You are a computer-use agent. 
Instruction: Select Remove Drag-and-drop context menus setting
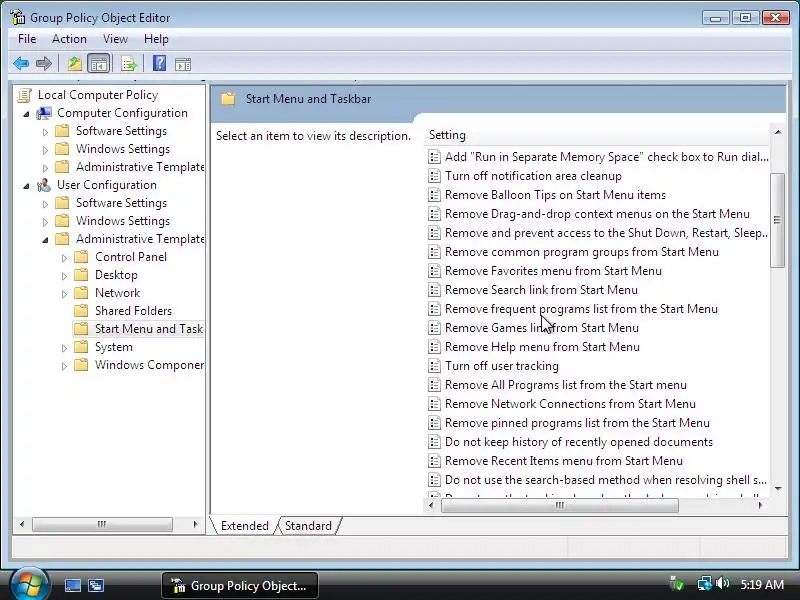pyautogui.click(x=597, y=214)
